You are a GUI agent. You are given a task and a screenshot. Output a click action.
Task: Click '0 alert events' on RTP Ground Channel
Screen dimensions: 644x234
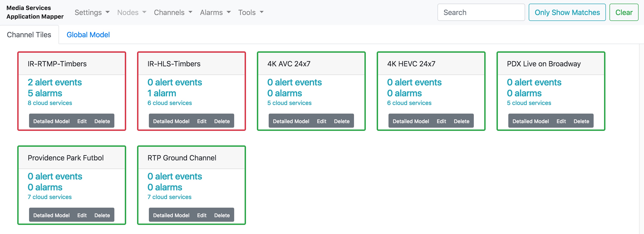(175, 177)
